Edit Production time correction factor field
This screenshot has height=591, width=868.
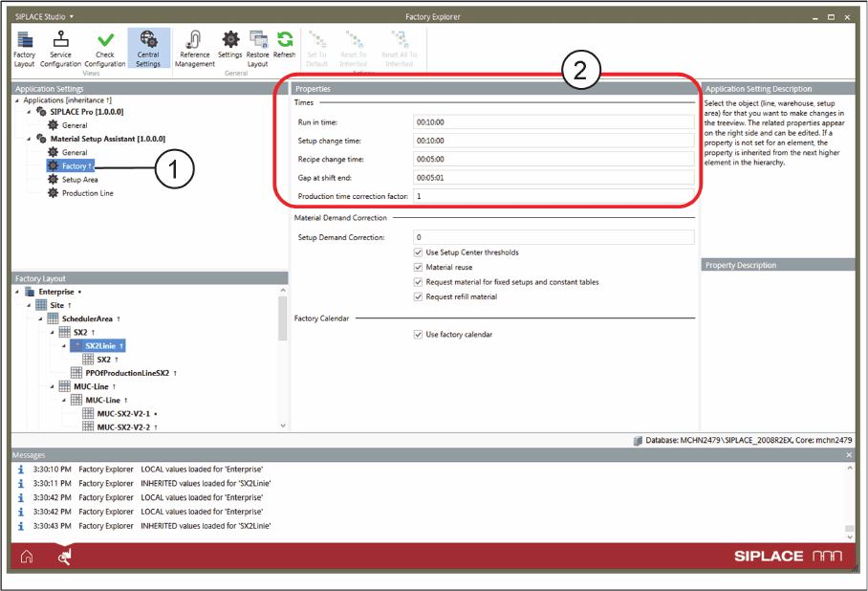tap(553, 196)
